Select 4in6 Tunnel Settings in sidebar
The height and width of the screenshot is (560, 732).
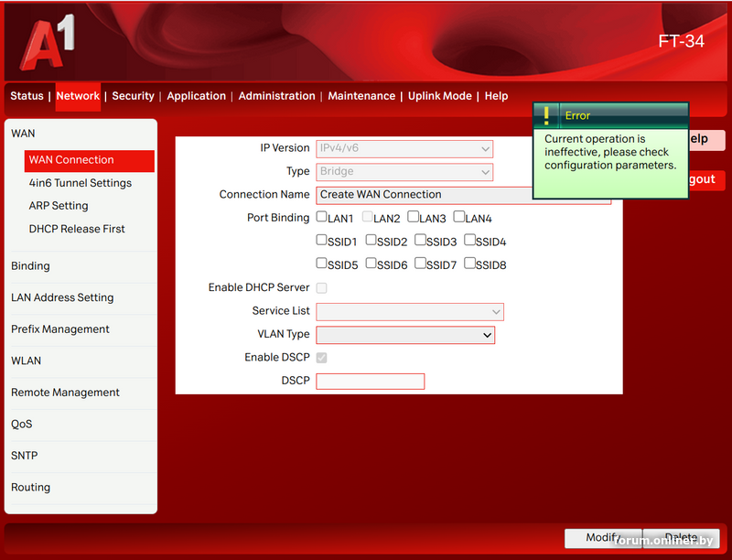click(81, 183)
